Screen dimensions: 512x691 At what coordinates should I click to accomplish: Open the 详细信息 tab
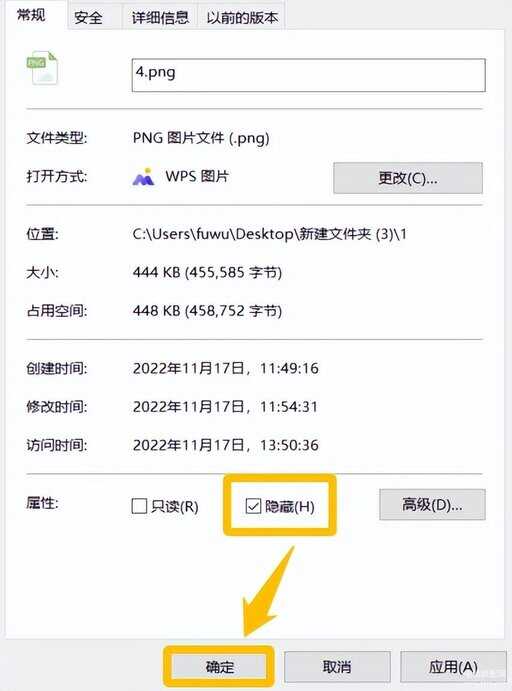coord(160,17)
